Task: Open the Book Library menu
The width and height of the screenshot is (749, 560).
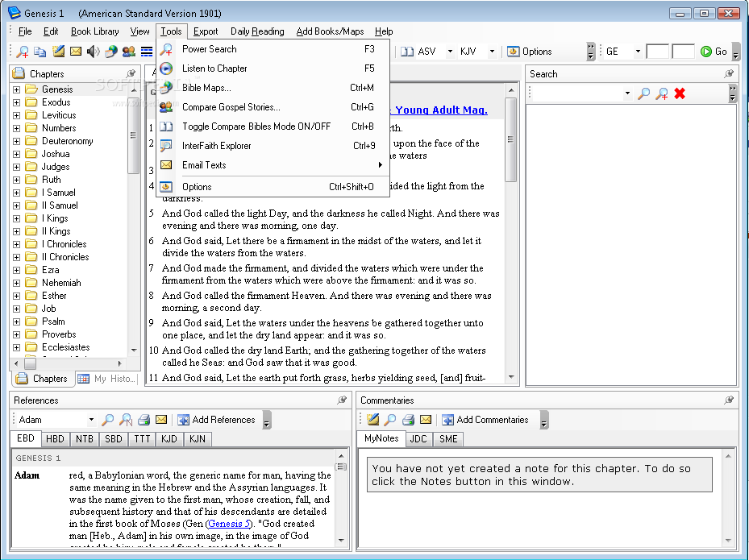Action: (x=94, y=31)
